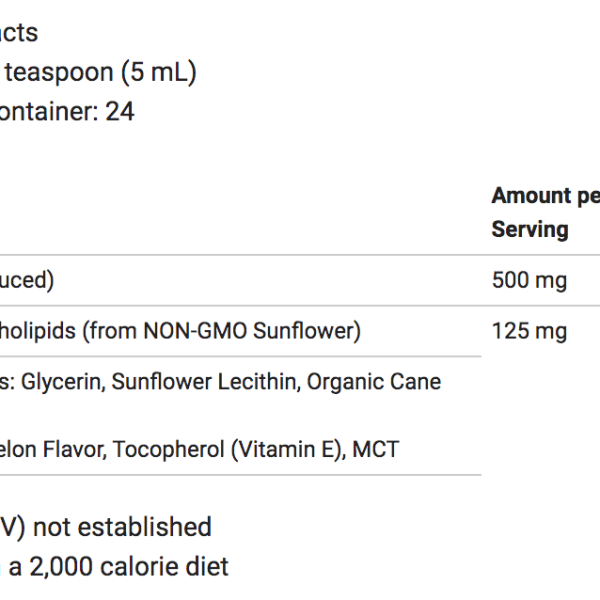The image size is (600, 600).
Task: Click the '125 mg' amount value
Action: (x=529, y=331)
